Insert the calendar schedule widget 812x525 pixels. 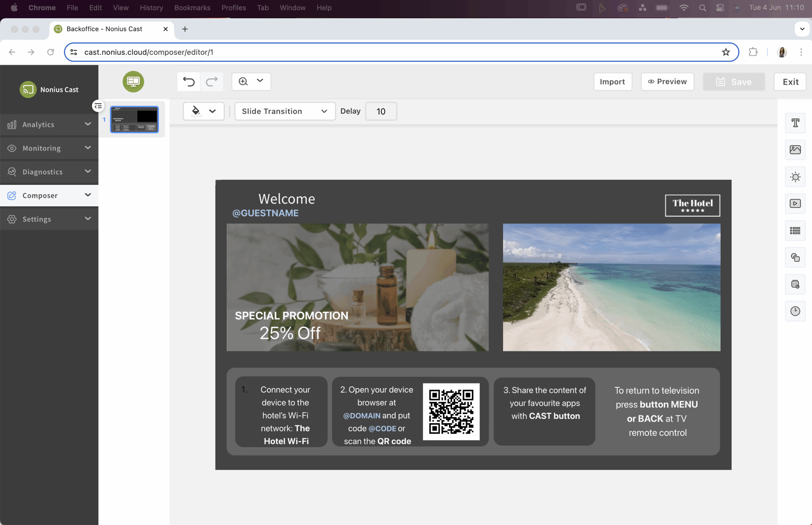795,284
